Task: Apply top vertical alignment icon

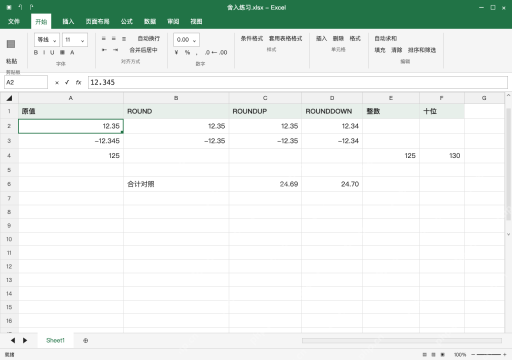Action: pyautogui.click(x=104, y=39)
